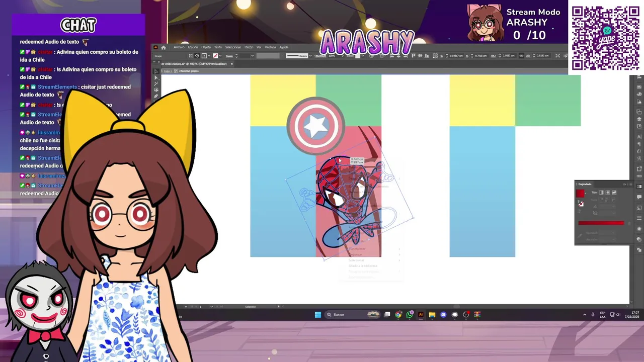The width and height of the screenshot is (644, 362).
Task: Open Google Chrome from the taskbar
Action: coord(398,315)
